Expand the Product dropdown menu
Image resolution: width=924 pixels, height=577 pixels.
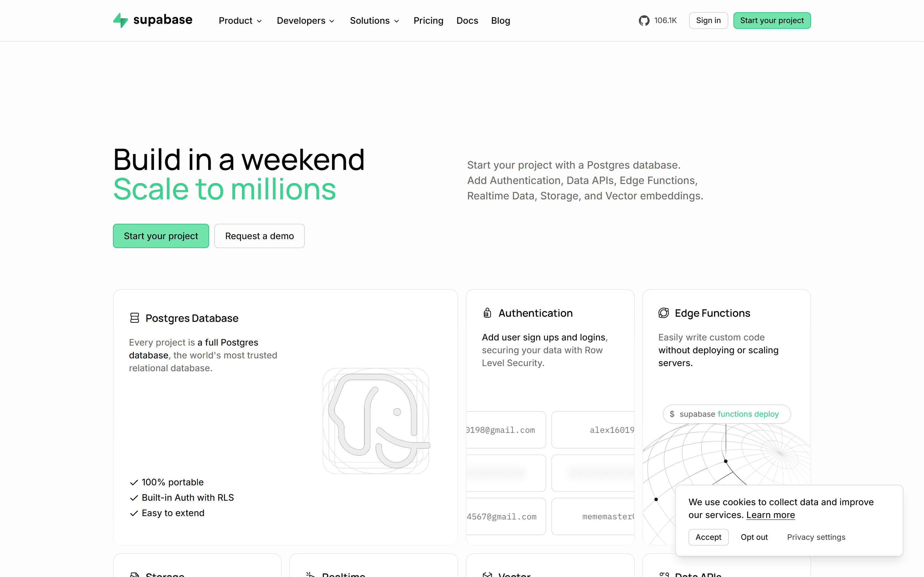pos(240,21)
